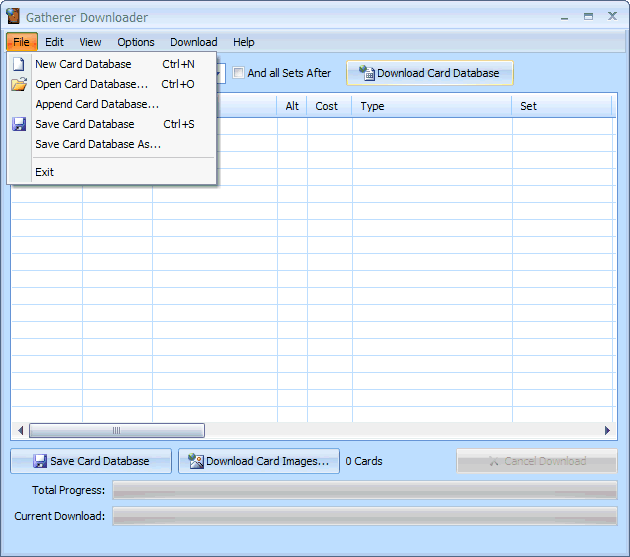Click the Gatherer Downloader app icon in title bar
630x557 pixels.
[13, 16]
